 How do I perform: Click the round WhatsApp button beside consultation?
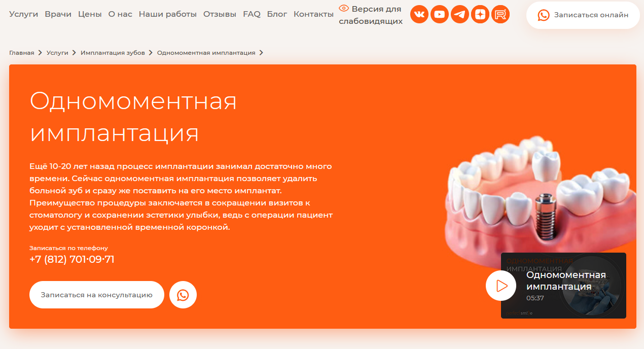pyautogui.click(x=183, y=295)
